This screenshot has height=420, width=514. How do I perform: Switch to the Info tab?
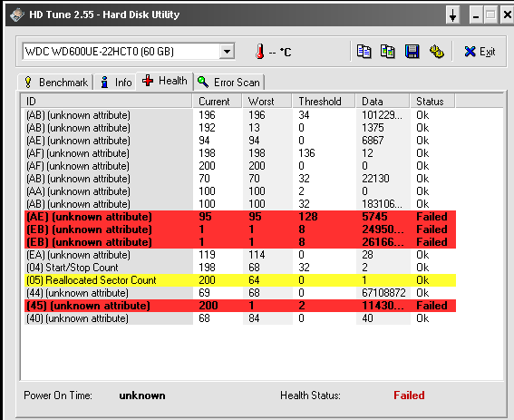pyautogui.click(x=116, y=82)
